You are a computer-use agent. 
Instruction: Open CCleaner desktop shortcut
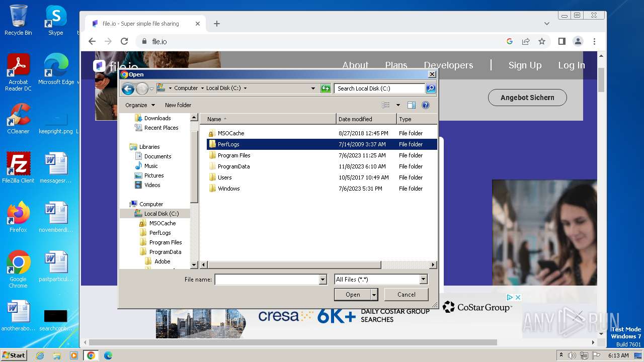(x=18, y=119)
